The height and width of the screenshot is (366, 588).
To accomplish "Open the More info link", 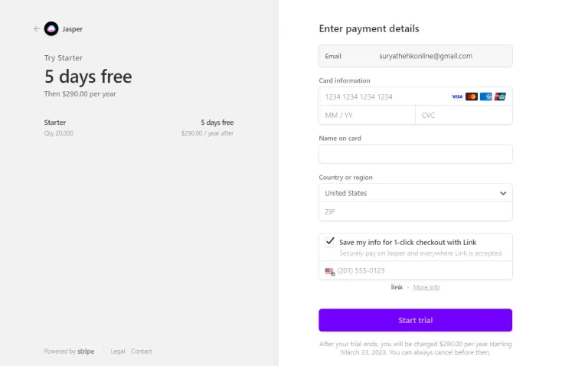I will (426, 287).
